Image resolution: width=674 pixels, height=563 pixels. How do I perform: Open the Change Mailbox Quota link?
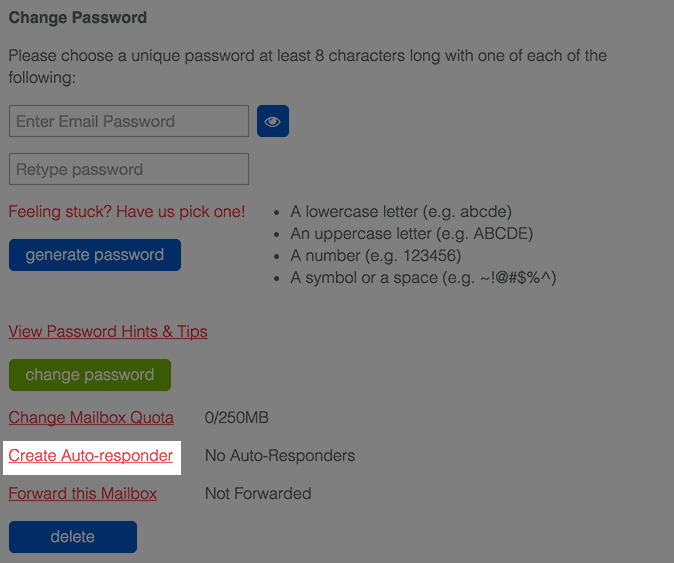click(x=91, y=417)
